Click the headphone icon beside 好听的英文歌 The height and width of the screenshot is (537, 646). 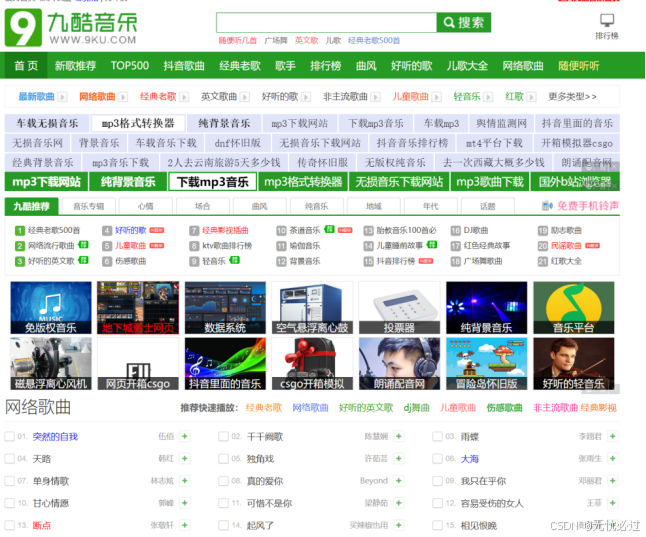click(x=83, y=260)
